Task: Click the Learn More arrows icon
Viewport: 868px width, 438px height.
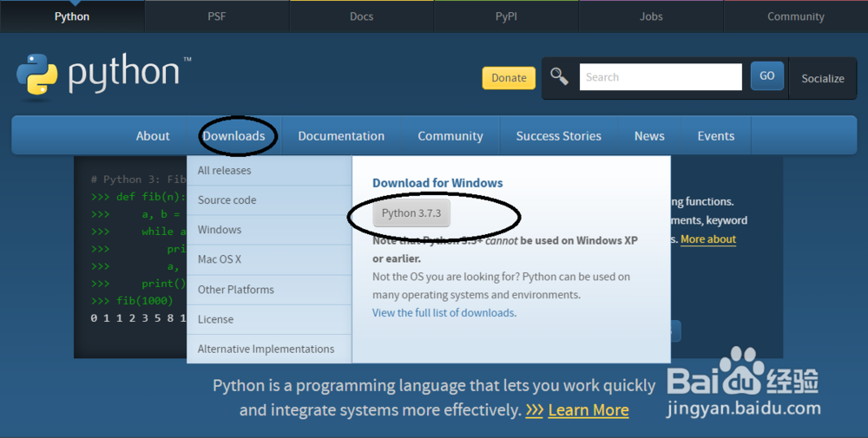Action: [x=535, y=410]
